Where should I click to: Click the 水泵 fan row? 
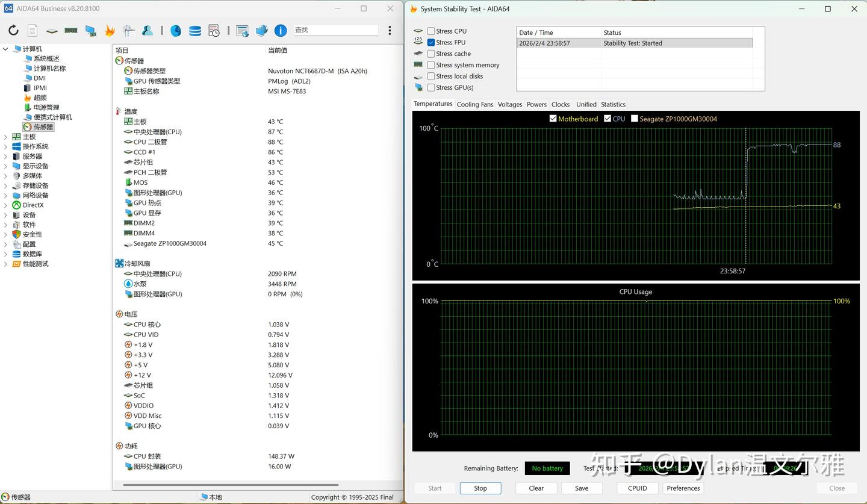point(258,284)
